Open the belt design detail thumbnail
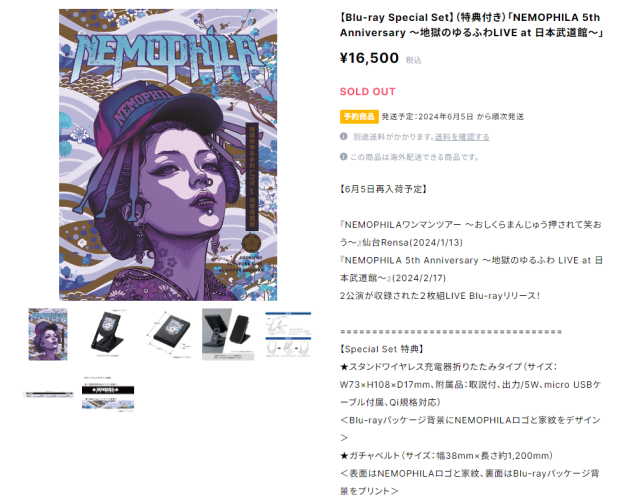The width and height of the screenshot is (630, 502). pos(108,393)
